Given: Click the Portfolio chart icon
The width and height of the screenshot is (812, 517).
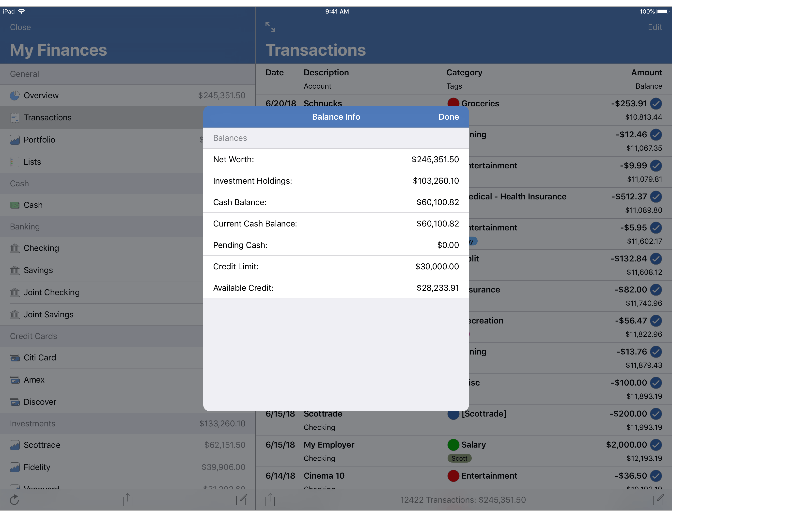Looking at the screenshot, I should point(15,140).
